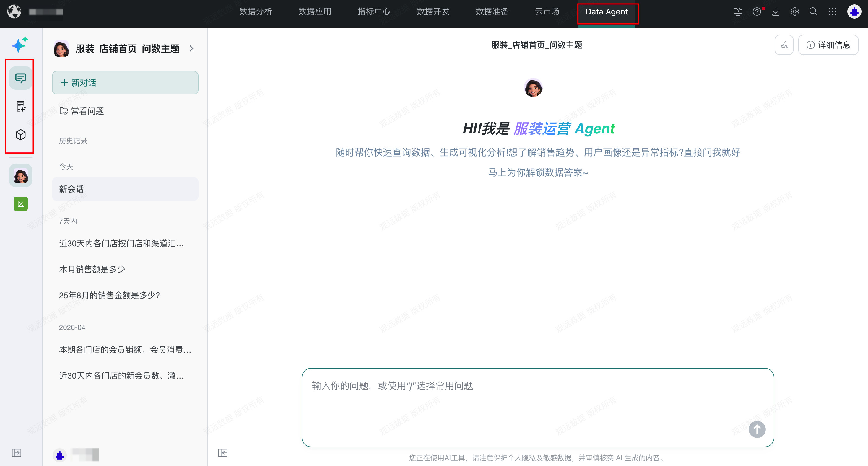
Task: Open 常看问题 list
Action: (x=82, y=111)
